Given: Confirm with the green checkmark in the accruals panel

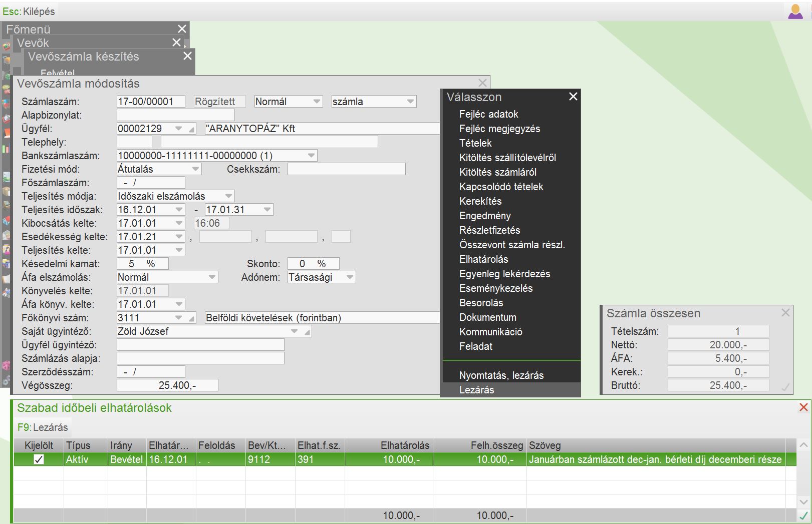Looking at the screenshot, I should pyautogui.click(x=803, y=515).
